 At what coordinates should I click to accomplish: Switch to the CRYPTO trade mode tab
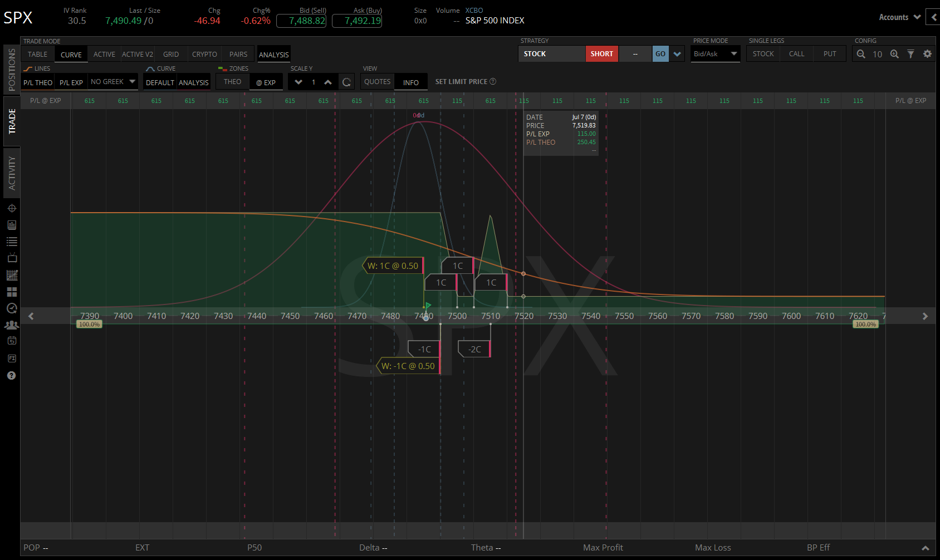click(204, 54)
